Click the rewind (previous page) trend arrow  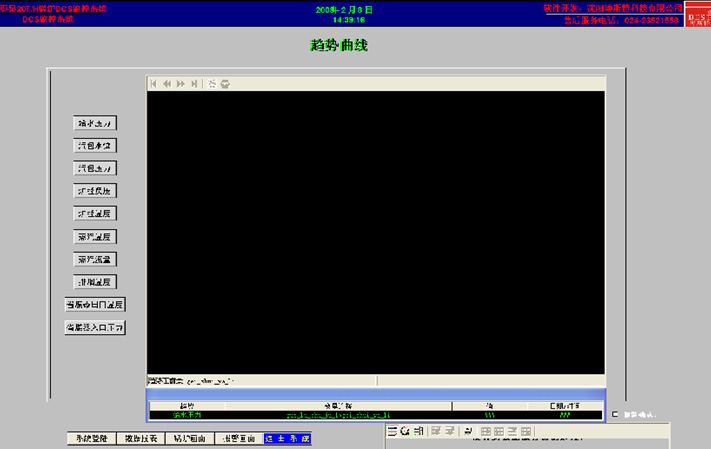pos(167,84)
